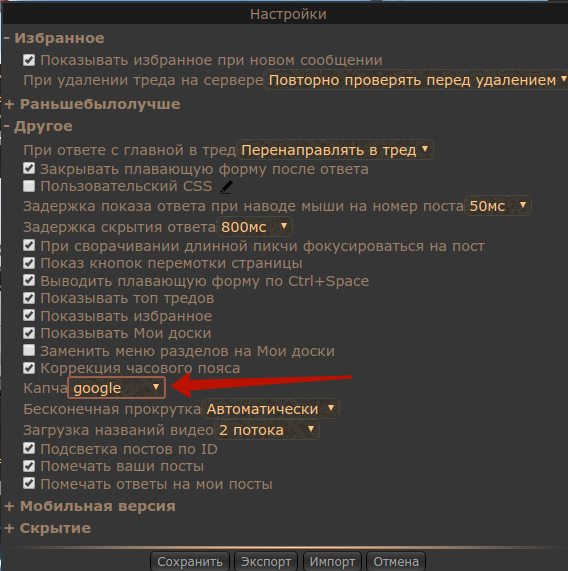
Task: Collapse the 'Избранное' section
Action: pos(54,38)
